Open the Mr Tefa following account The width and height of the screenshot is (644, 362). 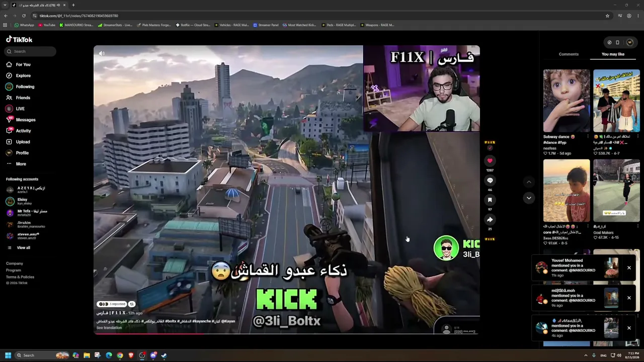click(x=26, y=213)
